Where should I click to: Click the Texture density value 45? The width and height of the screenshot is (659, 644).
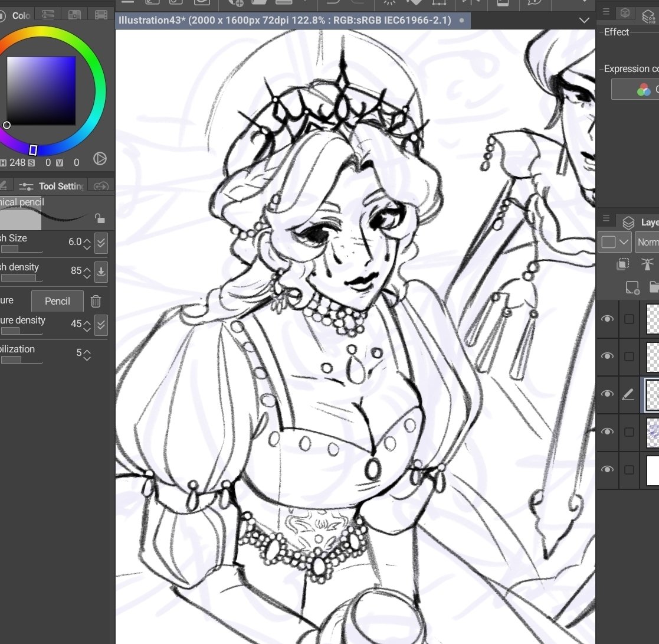coord(76,323)
